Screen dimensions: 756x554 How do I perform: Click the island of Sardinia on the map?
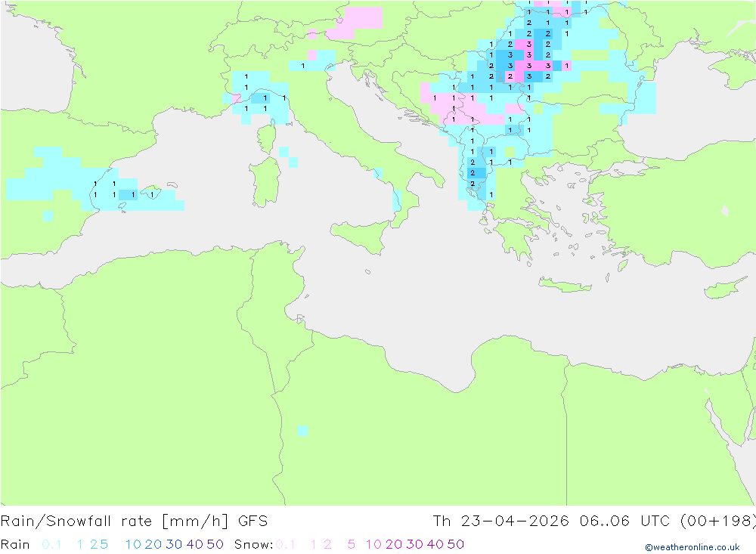pos(265,182)
